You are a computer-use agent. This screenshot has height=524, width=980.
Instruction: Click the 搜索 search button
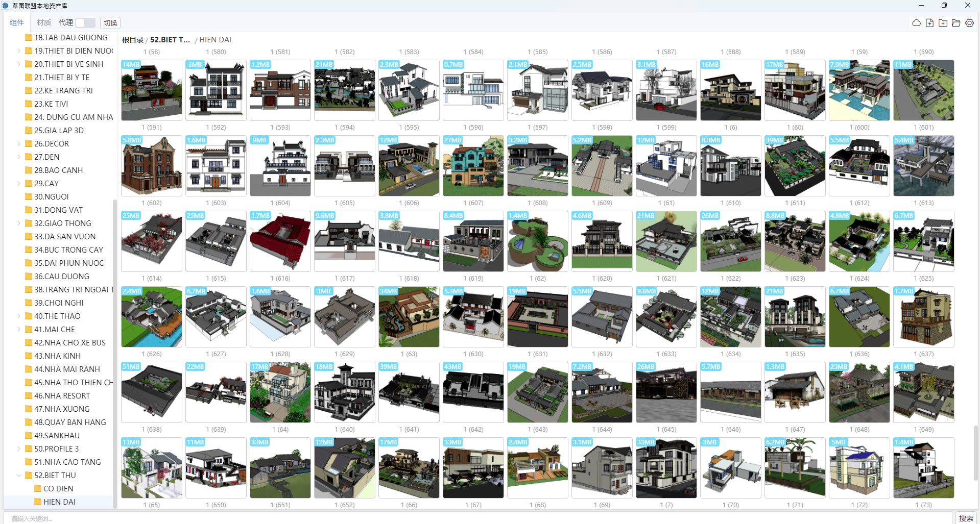pos(966,518)
